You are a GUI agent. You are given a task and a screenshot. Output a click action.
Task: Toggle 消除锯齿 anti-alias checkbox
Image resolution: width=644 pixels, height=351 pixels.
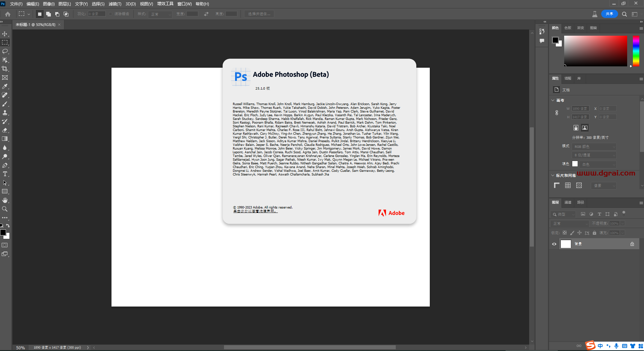tap(110, 14)
